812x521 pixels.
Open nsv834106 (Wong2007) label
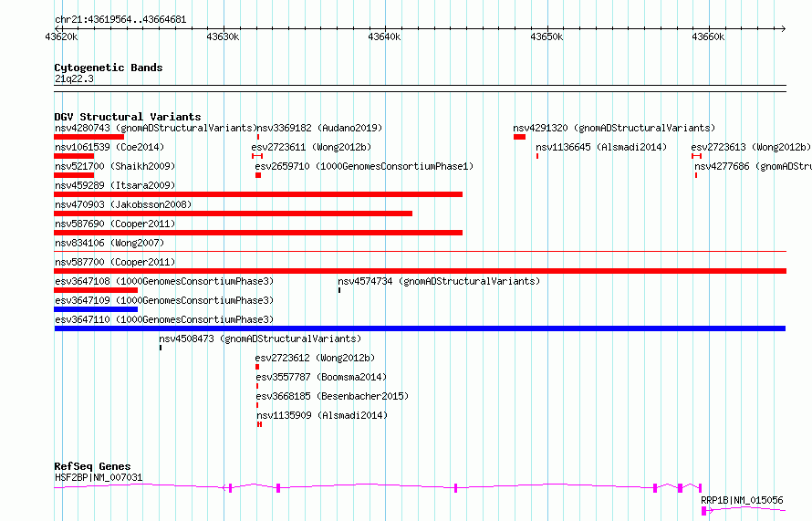point(109,243)
